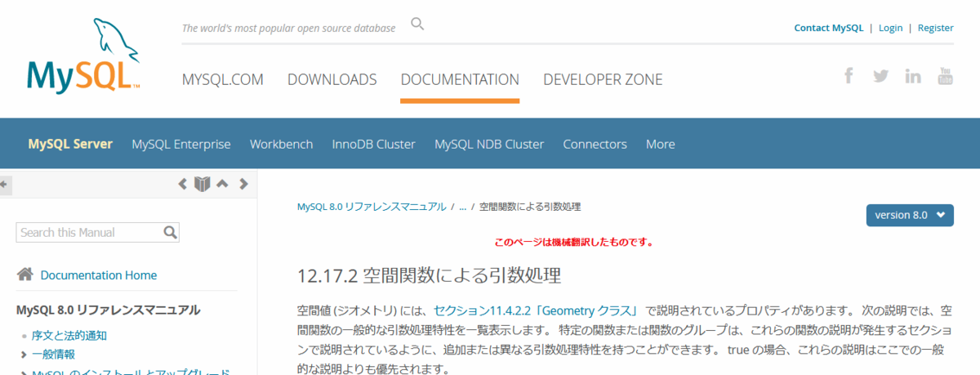The image size is (980, 375).
Task: Select the DOCUMENTATION tab
Action: (x=460, y=79)
